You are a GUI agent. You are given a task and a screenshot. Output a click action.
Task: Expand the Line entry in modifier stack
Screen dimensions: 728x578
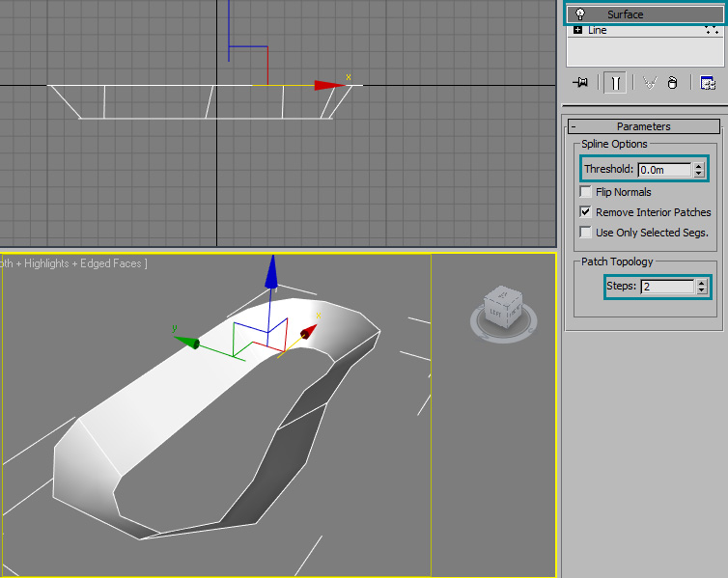[577, 30]
